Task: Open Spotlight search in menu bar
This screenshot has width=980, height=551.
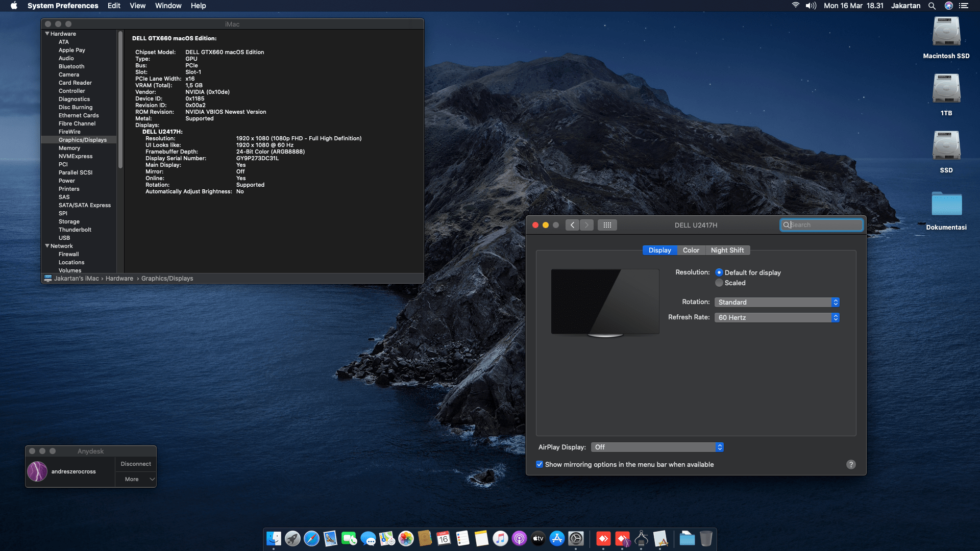Action: point(932,6)
